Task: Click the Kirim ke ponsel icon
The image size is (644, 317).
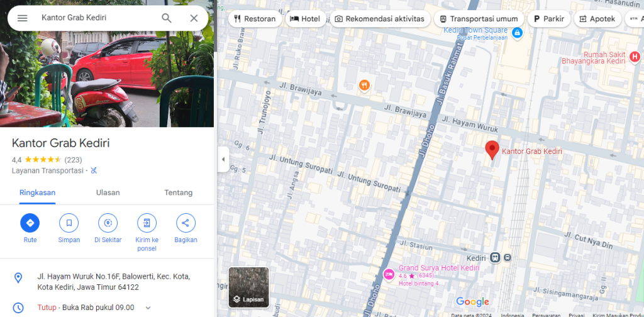Action: pyautogui.click(x=147, y=223)
